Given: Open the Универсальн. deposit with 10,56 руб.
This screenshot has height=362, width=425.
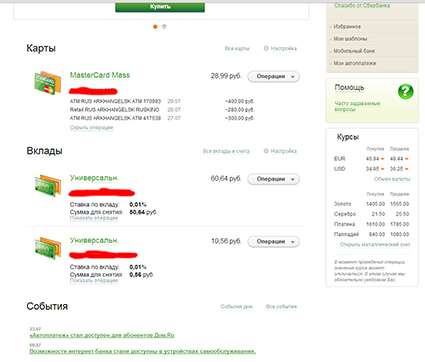Looking at the screenshot, I should coord(94,240).
